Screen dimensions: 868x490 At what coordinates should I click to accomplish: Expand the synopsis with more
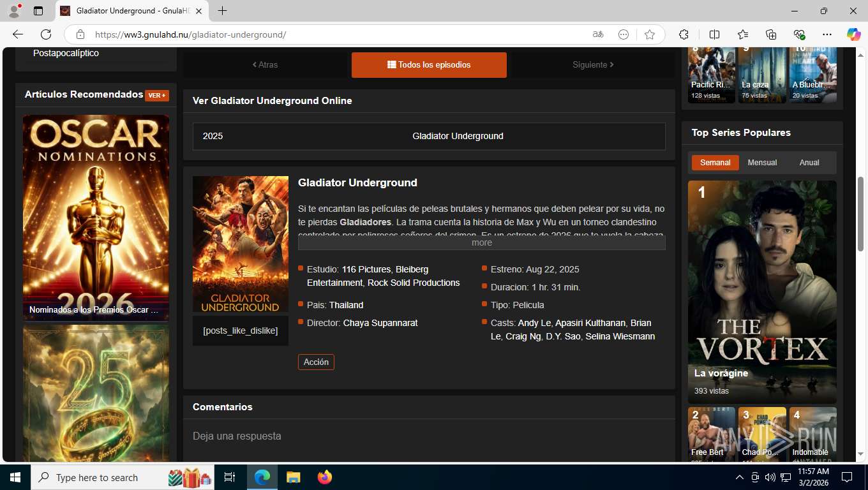coord(482,242)
